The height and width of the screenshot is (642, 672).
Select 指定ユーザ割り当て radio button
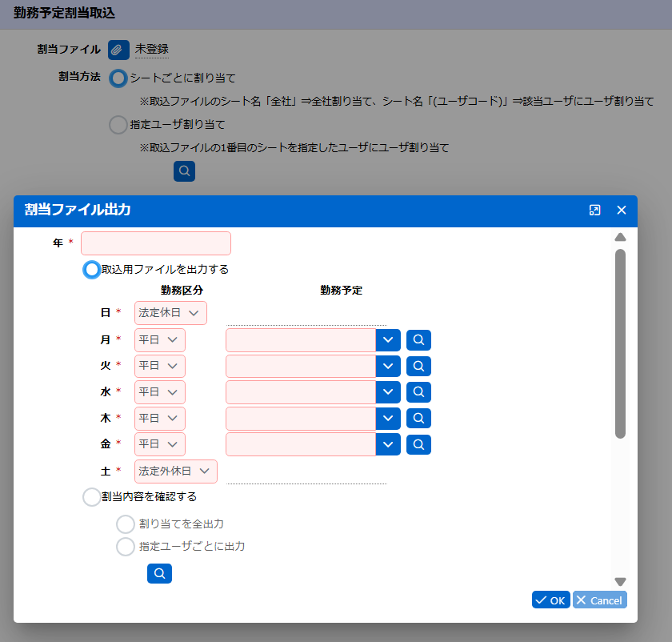pyautogui.click(x=118, y=125)
